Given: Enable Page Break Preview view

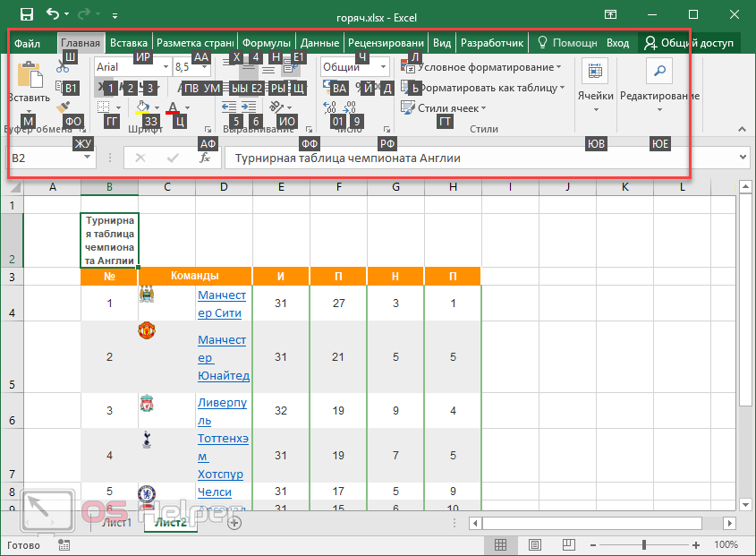Looking at the screenshot, I should pyautogui.click(x=567, y=544).
